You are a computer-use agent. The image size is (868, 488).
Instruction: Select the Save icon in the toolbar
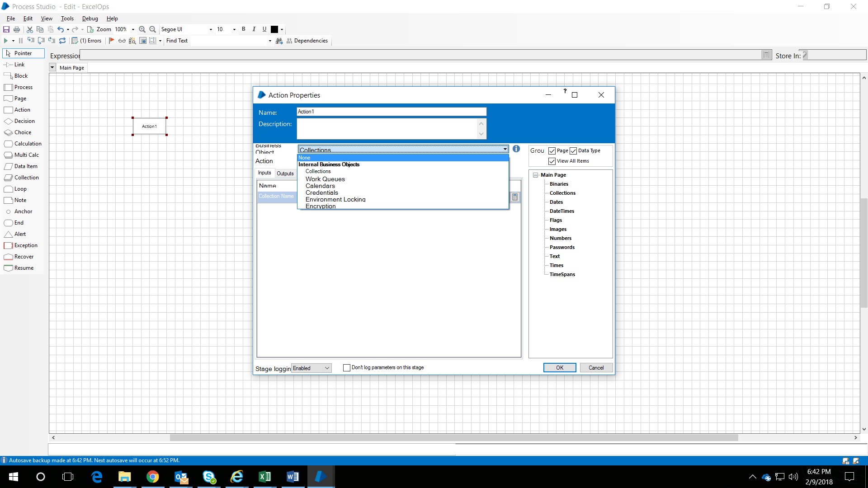pos(6,29)
